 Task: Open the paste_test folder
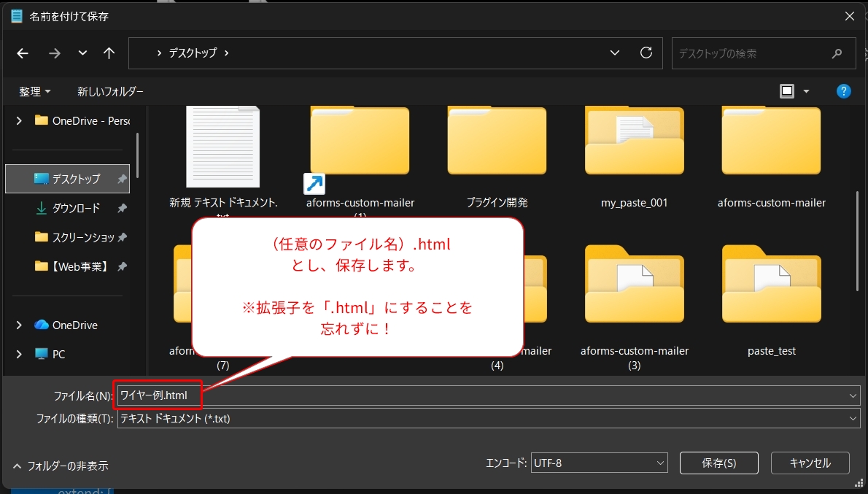[771, 285]
